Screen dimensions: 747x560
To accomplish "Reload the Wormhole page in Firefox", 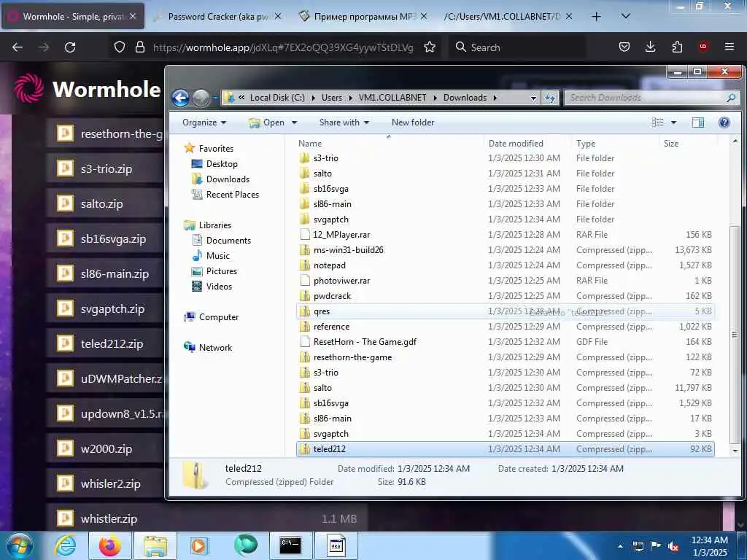I will tap(70, 47).
